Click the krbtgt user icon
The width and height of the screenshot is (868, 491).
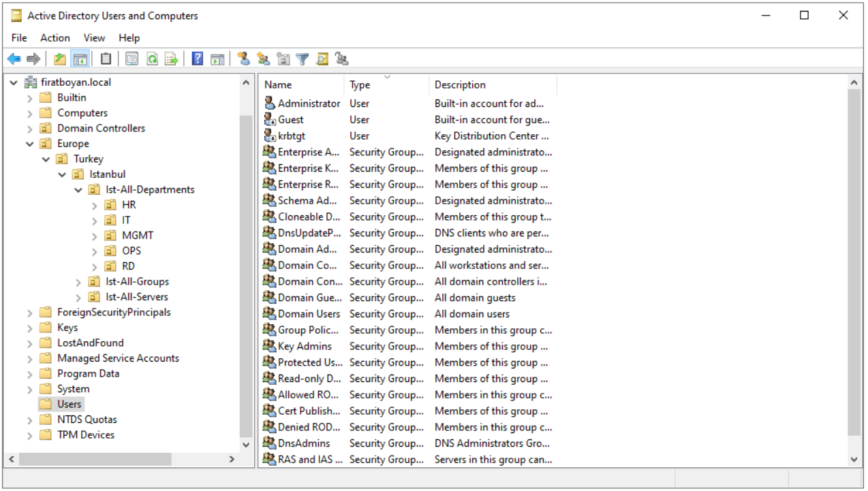pyautogui.click(x=270, y=136)
